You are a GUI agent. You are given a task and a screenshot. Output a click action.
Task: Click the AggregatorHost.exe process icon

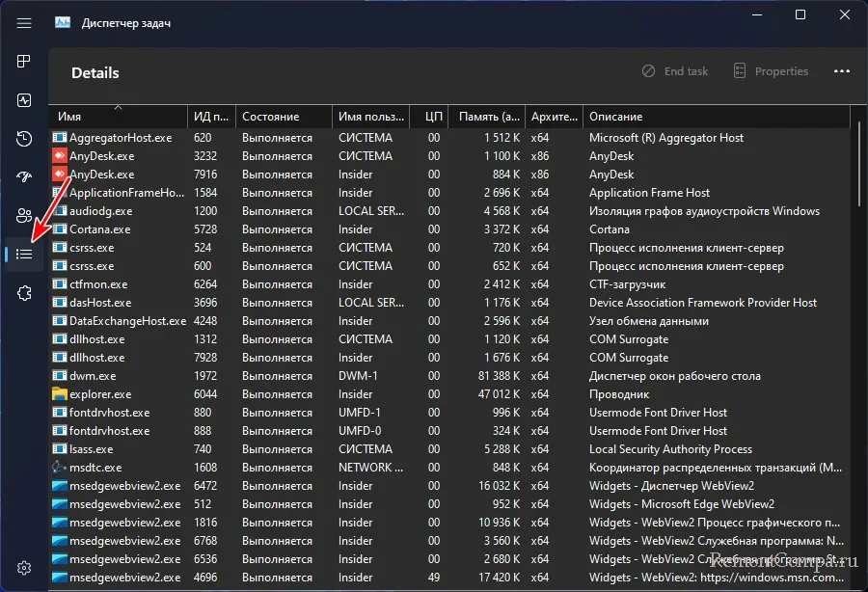(x=59, y=138)
